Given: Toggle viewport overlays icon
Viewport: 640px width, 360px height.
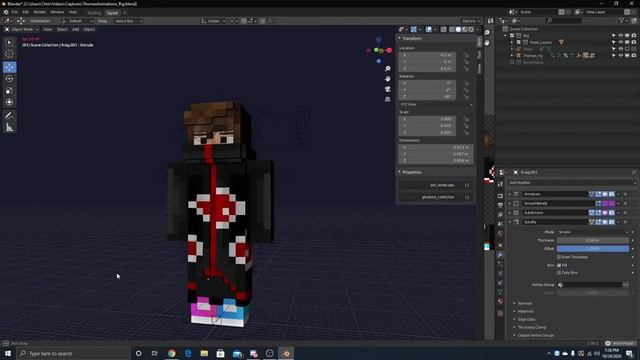Looking at the screenshot, I should point(429,29).
